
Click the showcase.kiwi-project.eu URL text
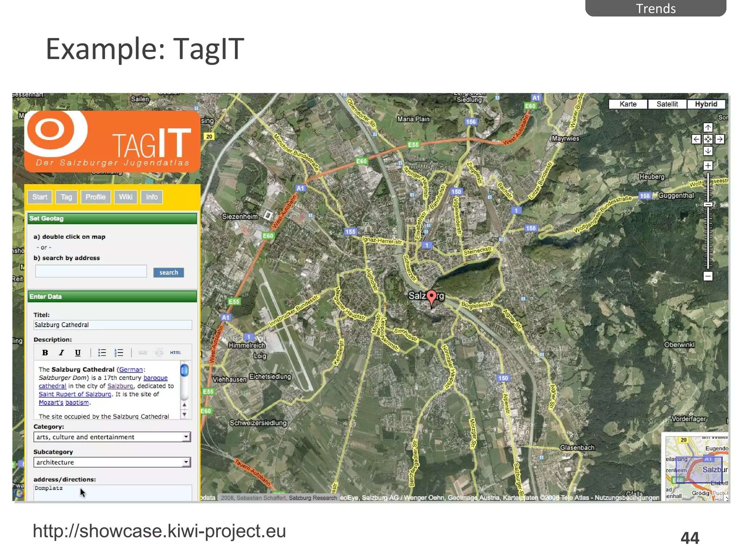[159, 531]
